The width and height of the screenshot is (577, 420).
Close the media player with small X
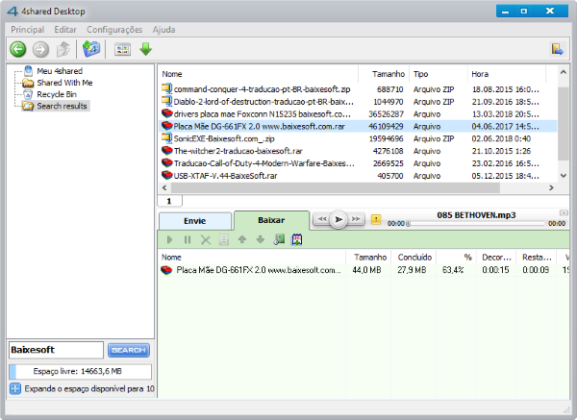[563, 212]
